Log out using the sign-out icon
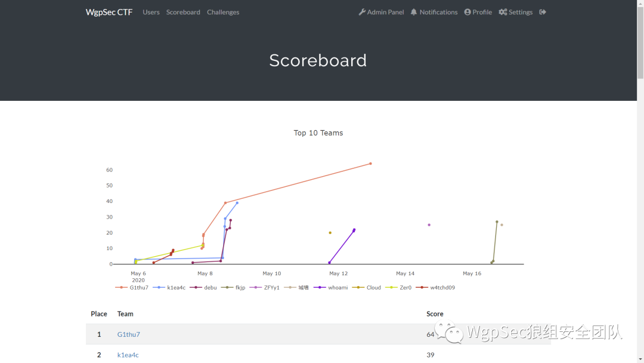 tap(542, 12)
